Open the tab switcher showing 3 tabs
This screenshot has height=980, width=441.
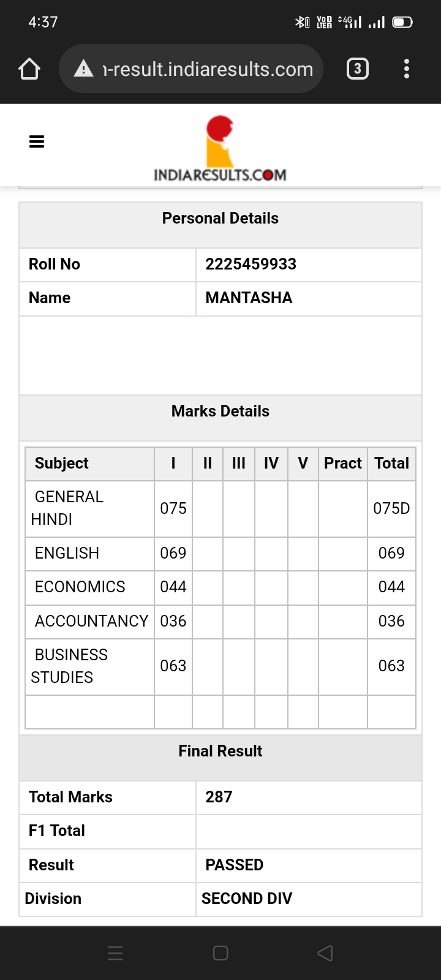pos(358,69)
